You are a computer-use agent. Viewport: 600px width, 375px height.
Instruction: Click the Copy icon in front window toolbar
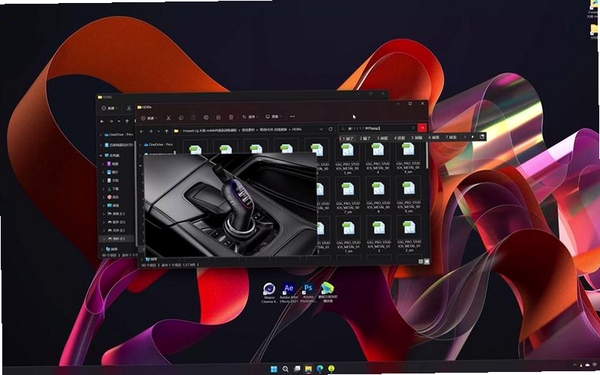click(x=181, y=117)
